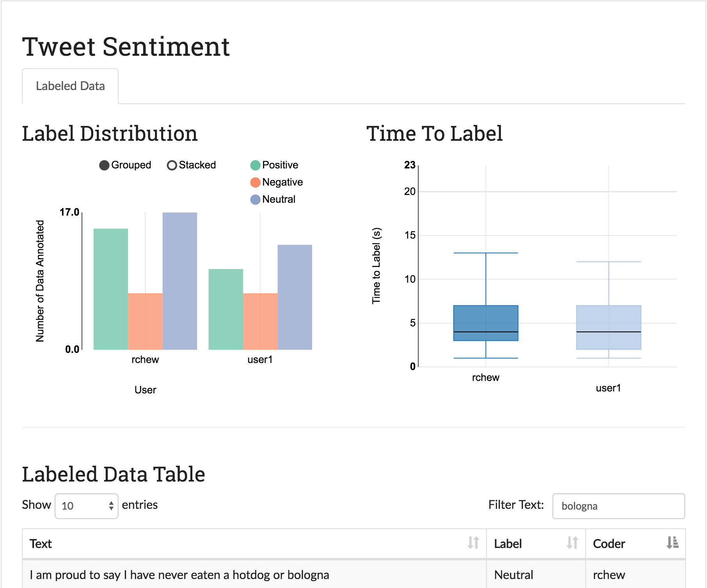Toggle Neutral series legend dot

[x=255, y=200]
